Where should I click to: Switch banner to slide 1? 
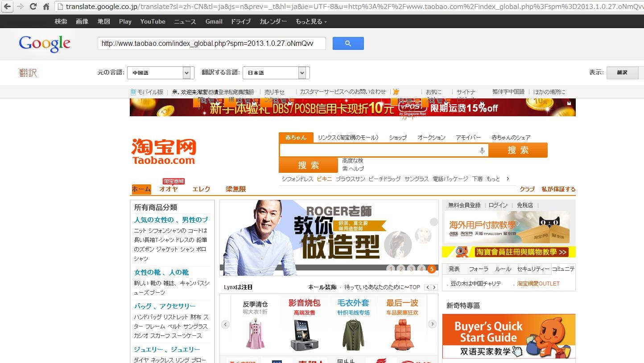tap(391, 269)
